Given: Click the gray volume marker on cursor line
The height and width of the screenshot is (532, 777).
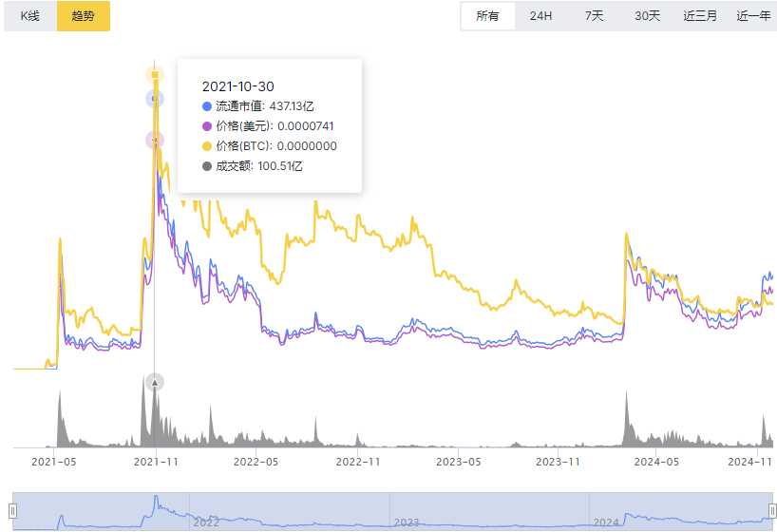Looking at the screenshot, I should pos(155,383).
